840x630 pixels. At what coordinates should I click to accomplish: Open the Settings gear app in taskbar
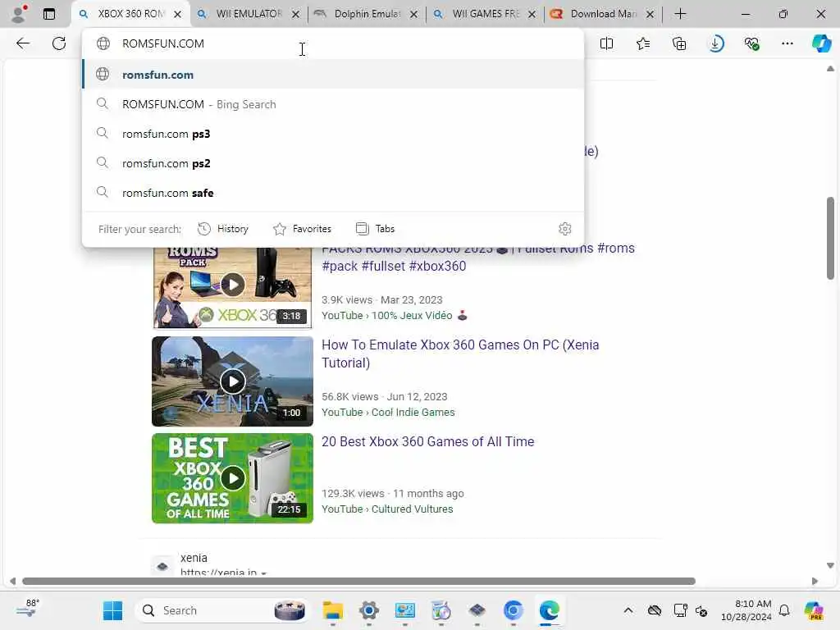click(x=368, y=610)
